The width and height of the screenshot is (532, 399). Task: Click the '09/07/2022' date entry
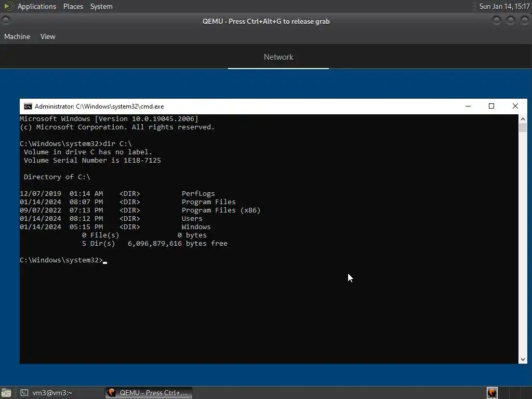point(41,210)
